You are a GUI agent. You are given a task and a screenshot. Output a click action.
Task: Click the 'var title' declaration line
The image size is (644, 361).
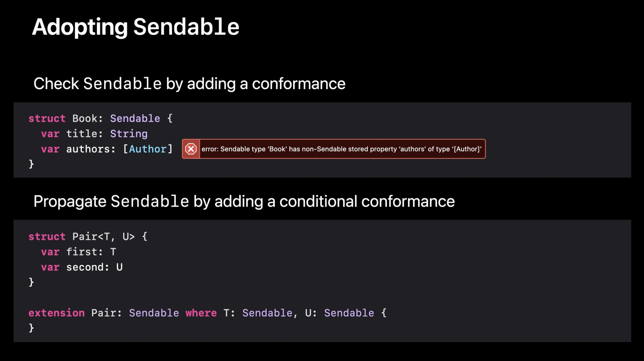pyautogui.click(x=94, y=134)
